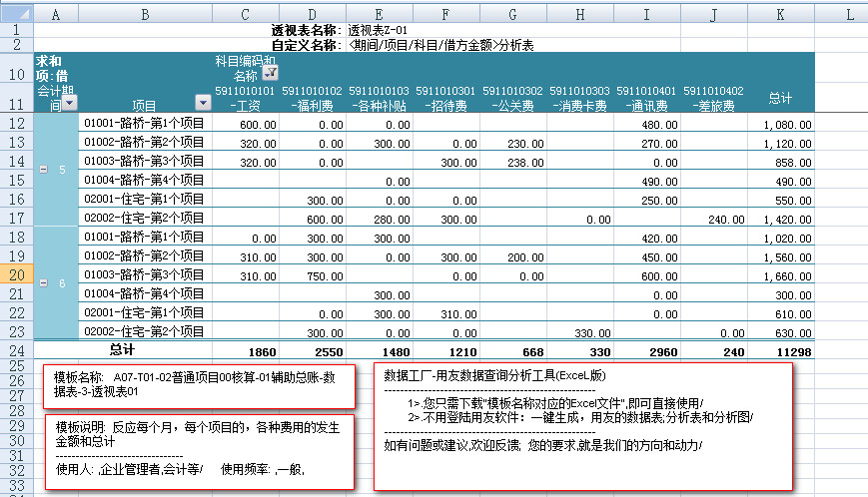Image resolution: width=868 pixels, height=497 pixels.
Task: Open the 项目 field dropdown arrow
Action: [x=201, y=103]
